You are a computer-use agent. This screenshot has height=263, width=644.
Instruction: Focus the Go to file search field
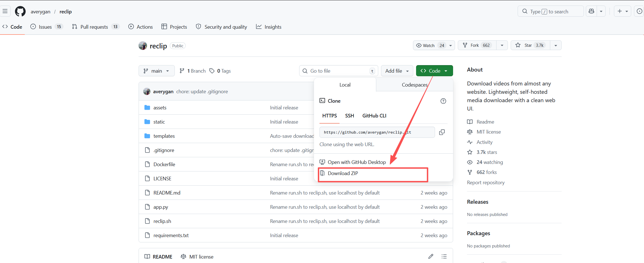[x=339, y=71]
